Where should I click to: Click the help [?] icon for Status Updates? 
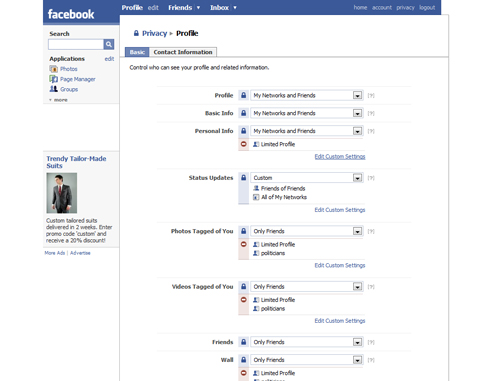pyautogui.click(x=371, y=178)
